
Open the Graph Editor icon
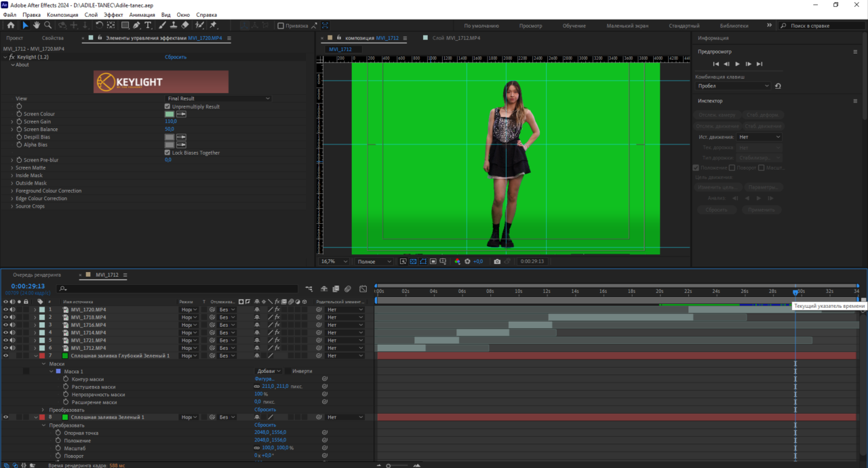[363, 289]
